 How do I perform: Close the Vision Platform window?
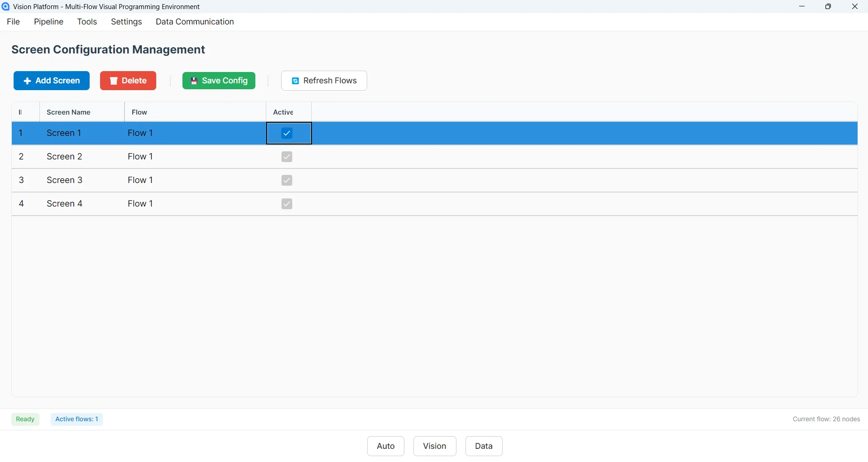click(x=855, y=6)
